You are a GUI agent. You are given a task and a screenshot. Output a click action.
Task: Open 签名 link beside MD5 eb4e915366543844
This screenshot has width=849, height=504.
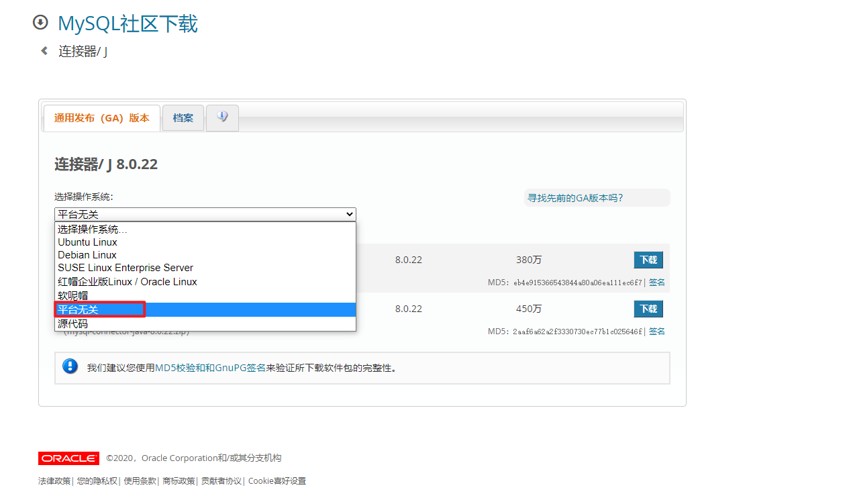coord(657,283)
